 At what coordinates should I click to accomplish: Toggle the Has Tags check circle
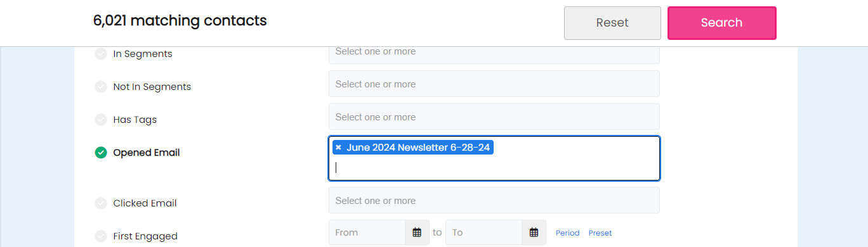[x=101, y=120]
